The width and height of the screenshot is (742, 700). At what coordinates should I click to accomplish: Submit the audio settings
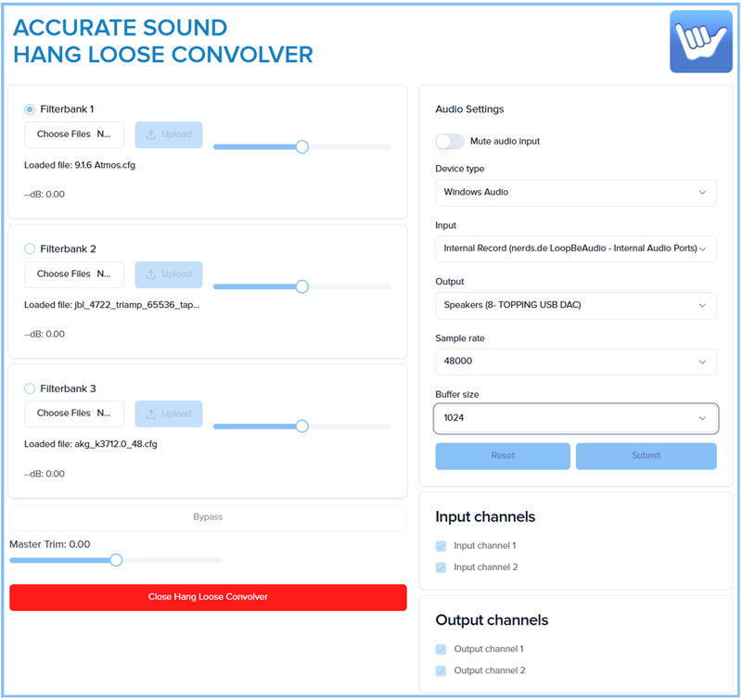tap(646, 456)
